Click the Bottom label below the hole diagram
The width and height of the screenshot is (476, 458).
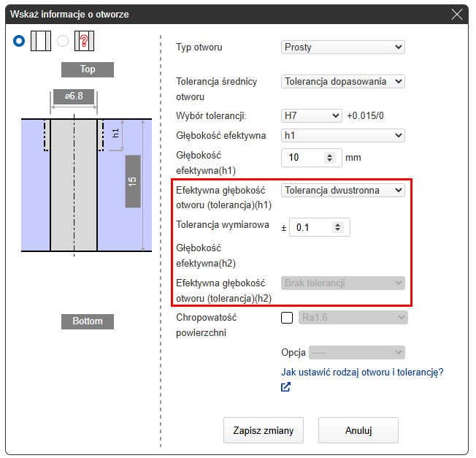click(x=88, y=321)
